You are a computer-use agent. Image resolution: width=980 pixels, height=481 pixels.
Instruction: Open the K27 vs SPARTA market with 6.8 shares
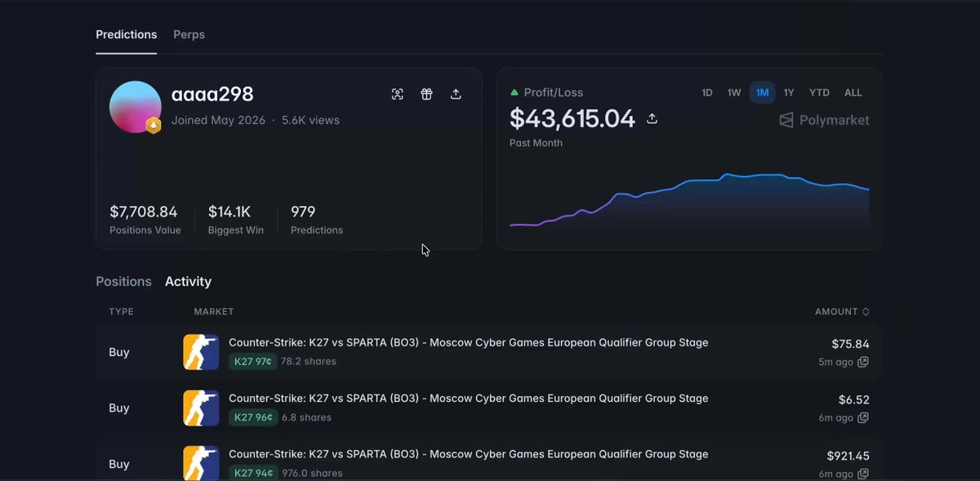469,399
